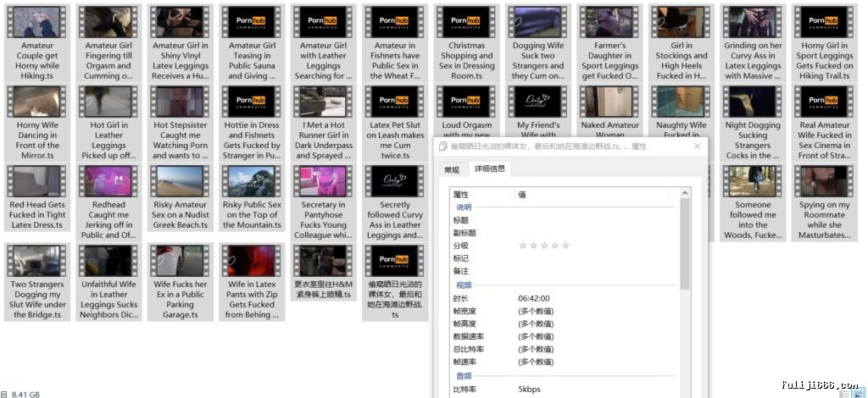This screenshot has width=868, height=398.
Task: Select Amateur Girl Teasing in Public Sauna file
Action: 252,43
